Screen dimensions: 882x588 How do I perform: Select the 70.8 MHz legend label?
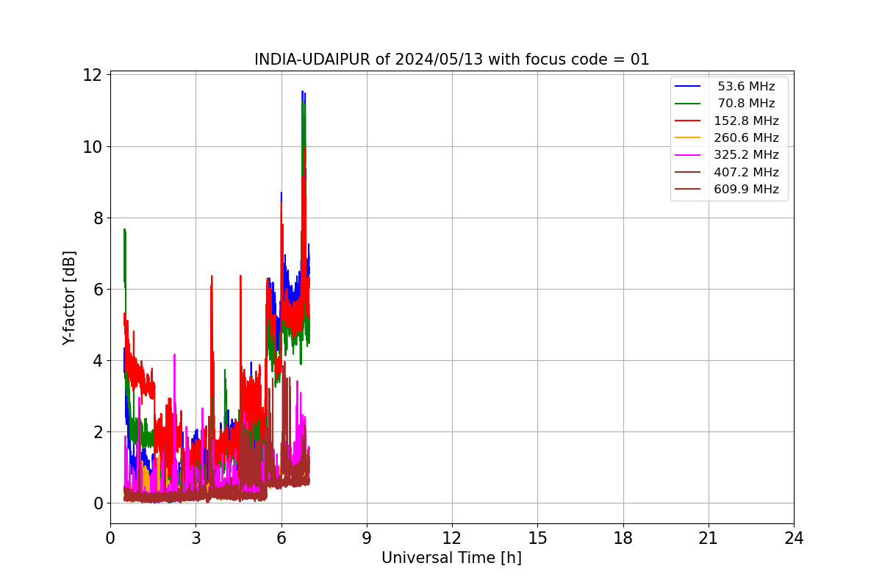click(x=746, y=104)
